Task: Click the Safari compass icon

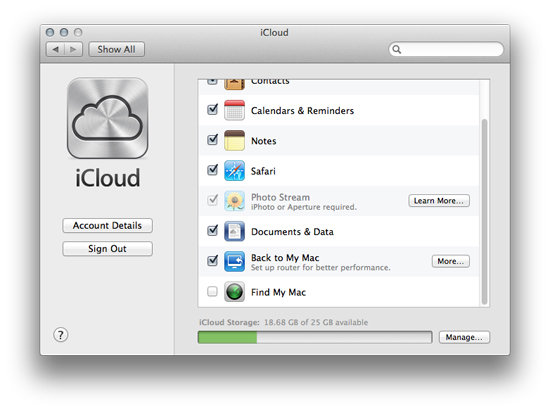Action: [234, 171]
